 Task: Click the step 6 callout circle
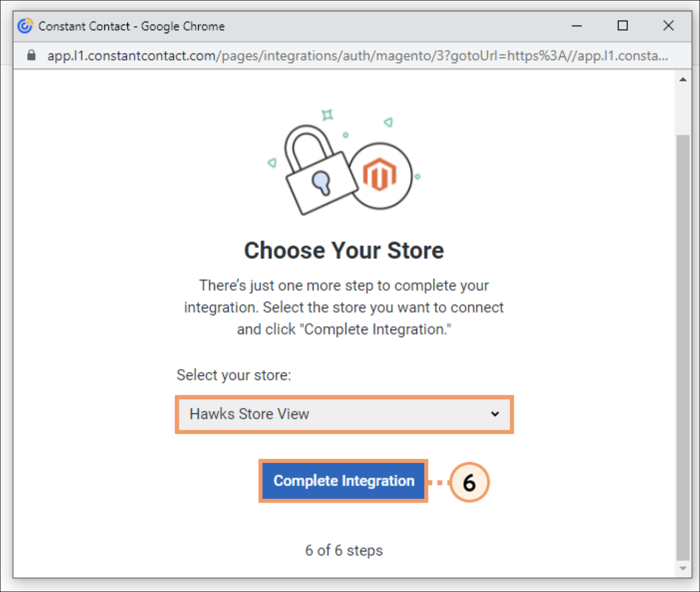point(469,482)
